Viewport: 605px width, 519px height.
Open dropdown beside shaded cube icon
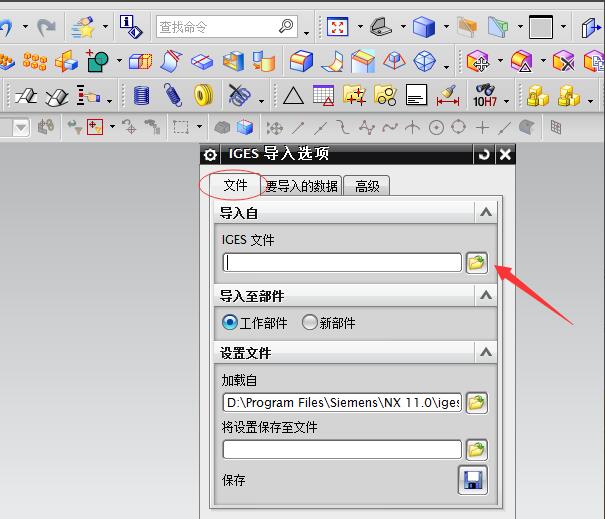pos(446,27)
